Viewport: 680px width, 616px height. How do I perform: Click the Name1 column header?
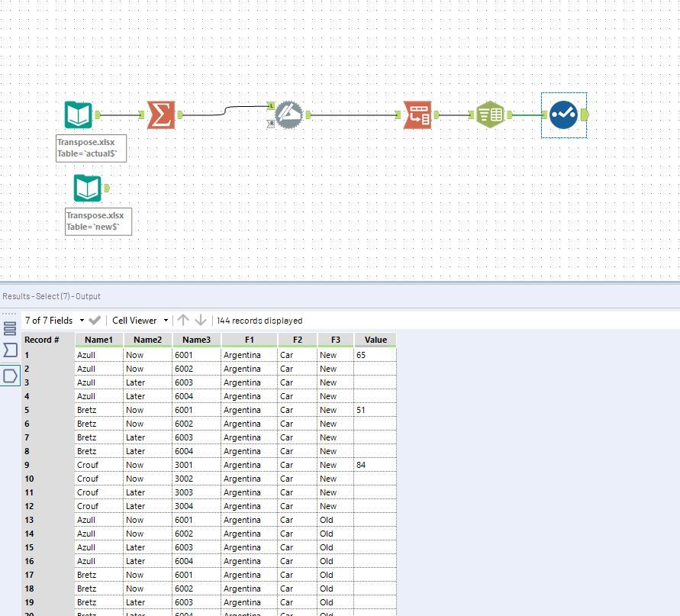99,340
